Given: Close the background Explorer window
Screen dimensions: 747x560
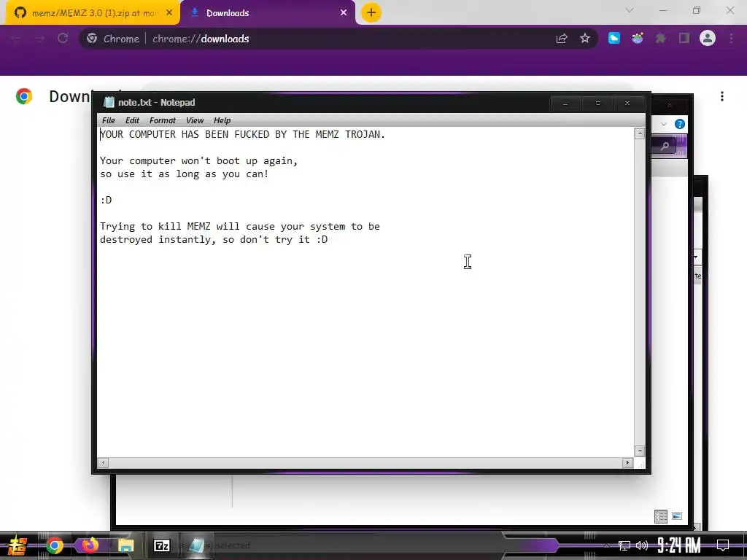Looking at the screenshot, I should pyautogui.click(x=670, y=104).
